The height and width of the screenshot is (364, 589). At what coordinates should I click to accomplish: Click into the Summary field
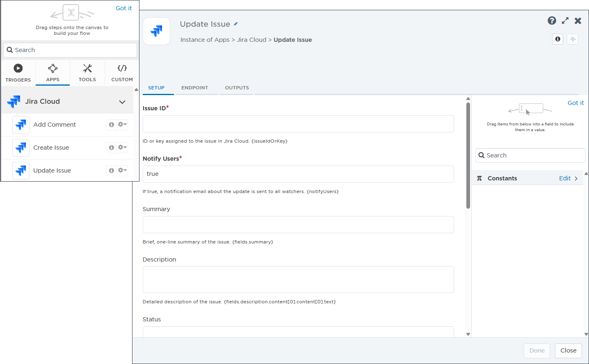coord(298,225)
